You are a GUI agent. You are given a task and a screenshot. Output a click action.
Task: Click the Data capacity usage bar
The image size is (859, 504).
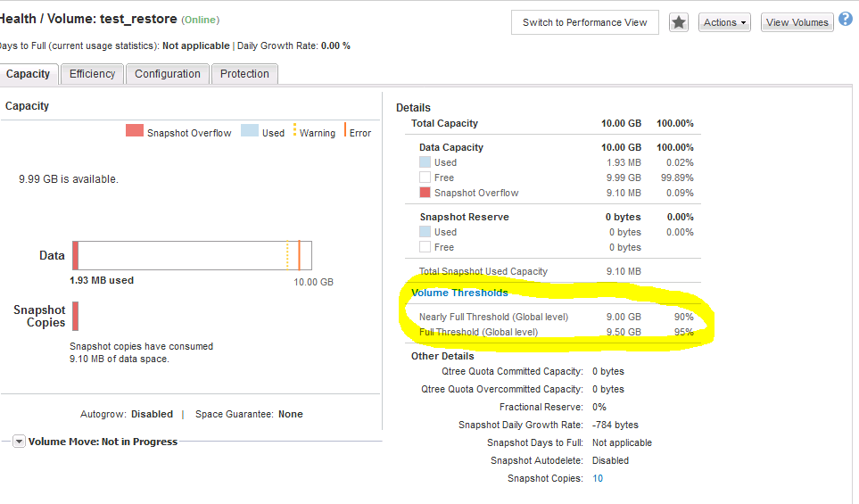[x=192, y=255]
